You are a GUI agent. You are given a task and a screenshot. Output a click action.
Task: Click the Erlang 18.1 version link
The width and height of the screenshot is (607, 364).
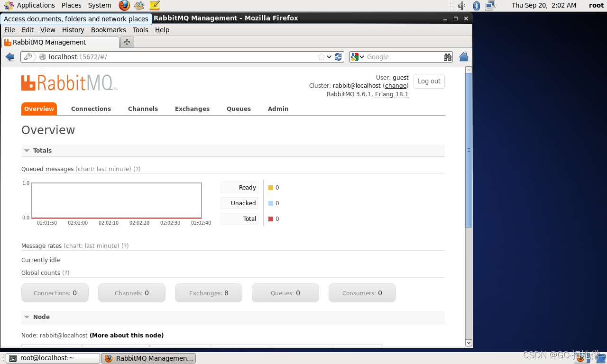392,94
